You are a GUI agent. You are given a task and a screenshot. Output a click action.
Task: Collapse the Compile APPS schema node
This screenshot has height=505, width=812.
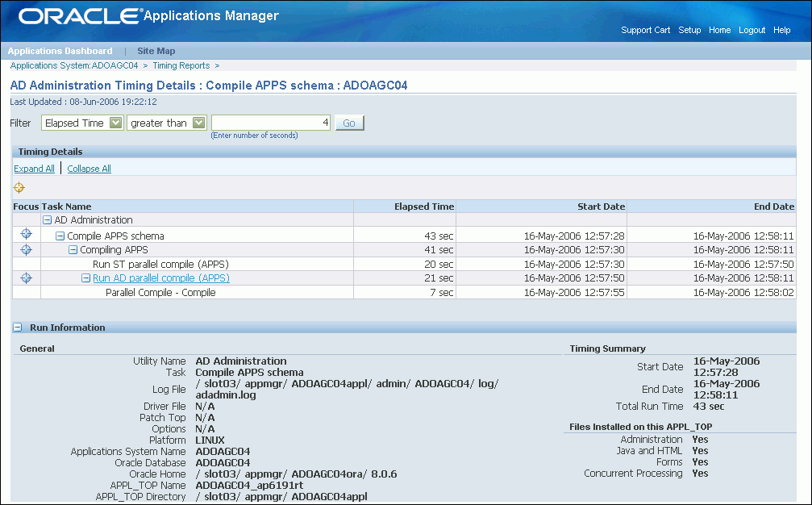click(x=60, y=236)
